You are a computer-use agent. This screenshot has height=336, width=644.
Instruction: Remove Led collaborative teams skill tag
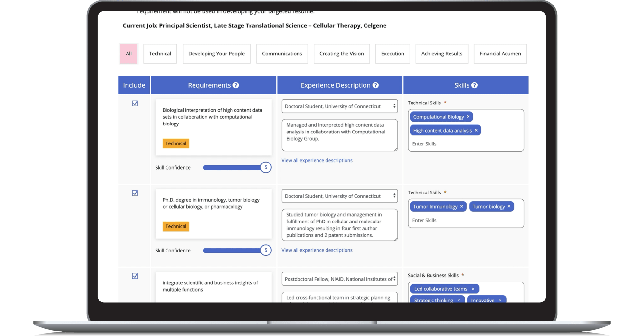[473, 289]
